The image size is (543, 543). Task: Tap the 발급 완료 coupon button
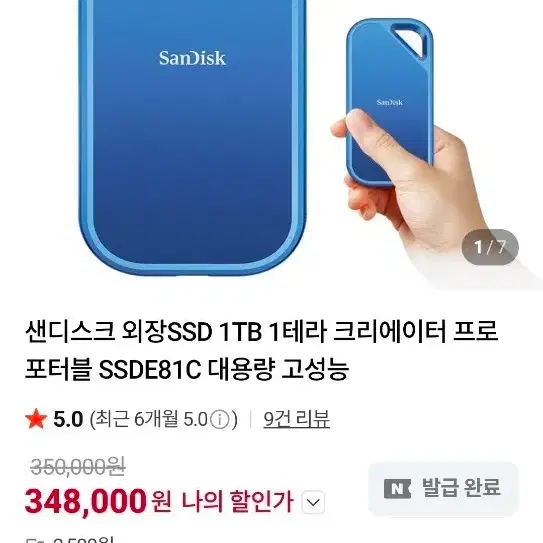coord(443,489)
